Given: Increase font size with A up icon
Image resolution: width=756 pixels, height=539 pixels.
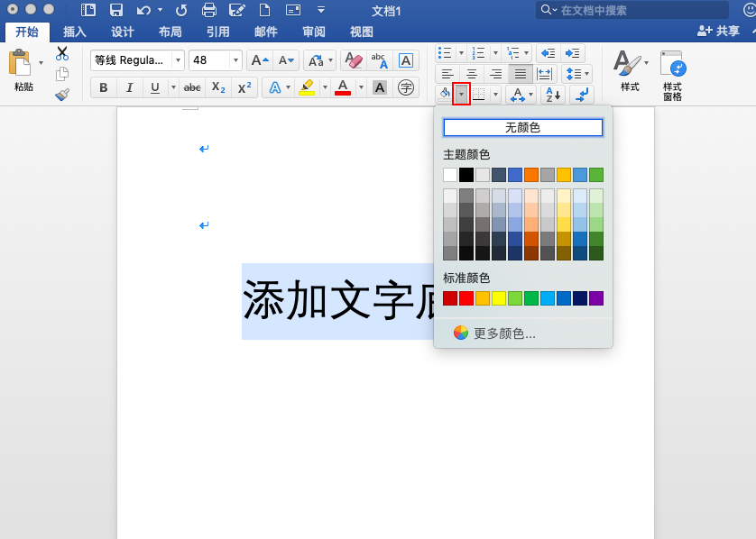Looking at the screenshot, I should (x=260, y=60).
